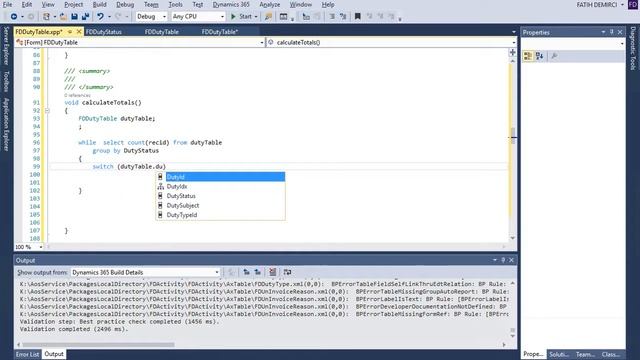Open the File menu
The height and width of the screenshot is (360, 640).
point(7,4)
